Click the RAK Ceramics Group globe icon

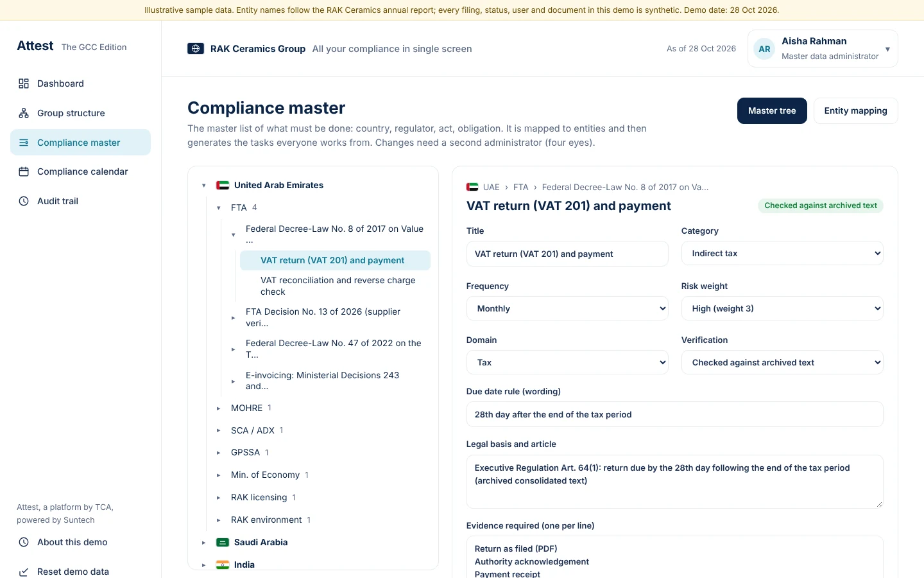(196, 49)
